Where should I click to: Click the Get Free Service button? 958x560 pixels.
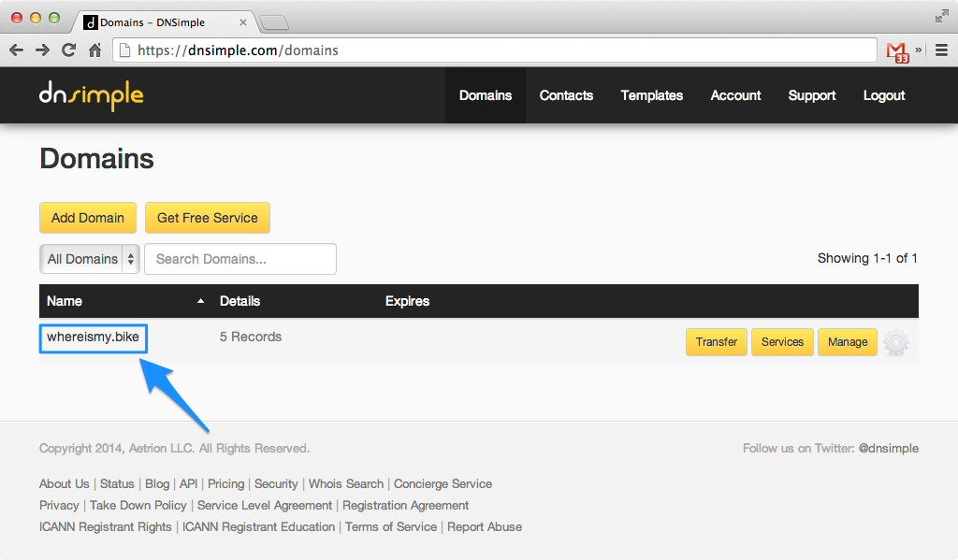pos(208,218)
